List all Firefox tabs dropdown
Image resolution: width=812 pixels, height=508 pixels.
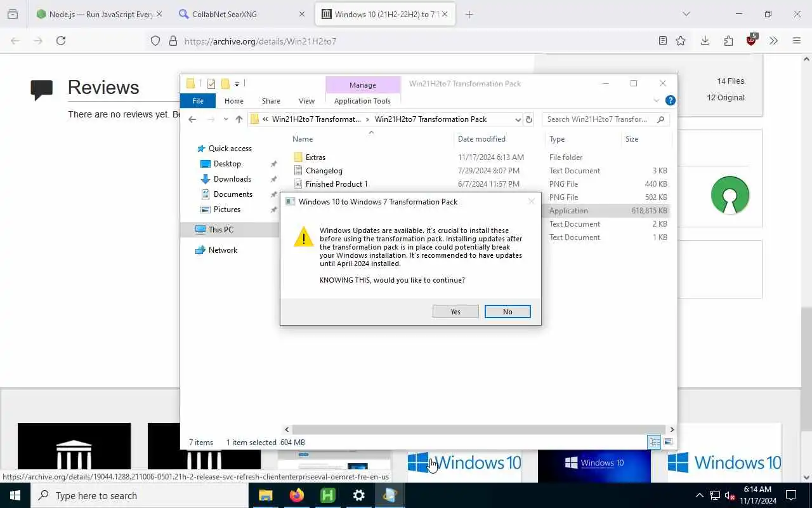point(686,14)
